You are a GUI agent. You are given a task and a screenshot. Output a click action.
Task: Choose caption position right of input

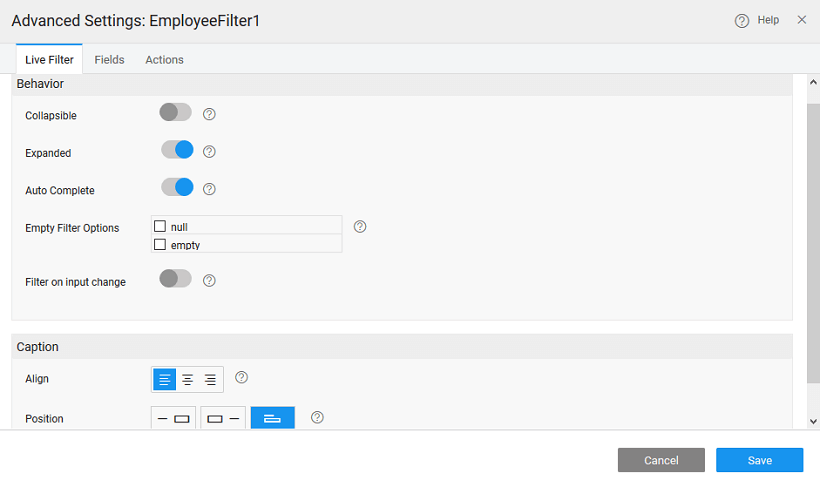[x=222, y=418]
